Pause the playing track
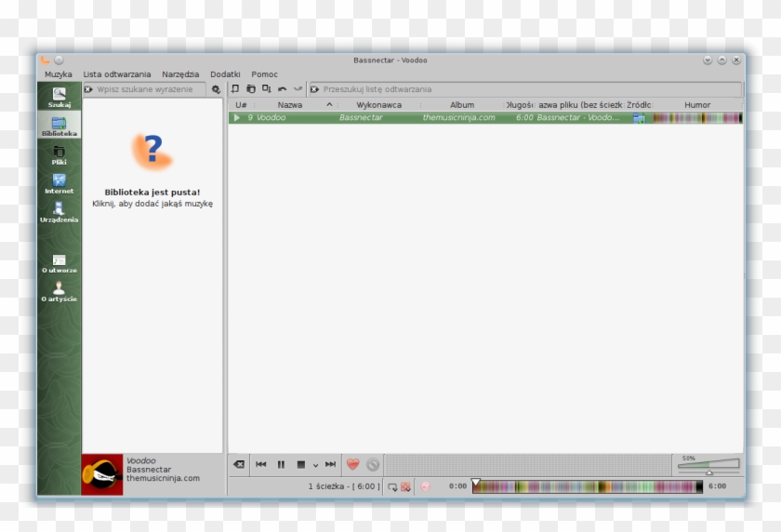Screen dimensions: 781x532 tap(281, 464)
